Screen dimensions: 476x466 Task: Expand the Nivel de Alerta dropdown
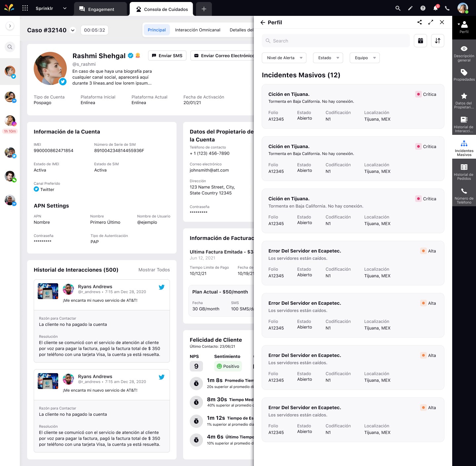tap(284, 58)
